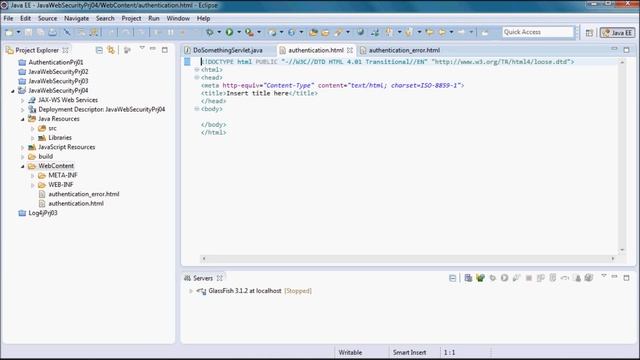Click the editor vertical scrollbar down arrow
Viewport: 640px width, 360px height.
tap(622, 249)
